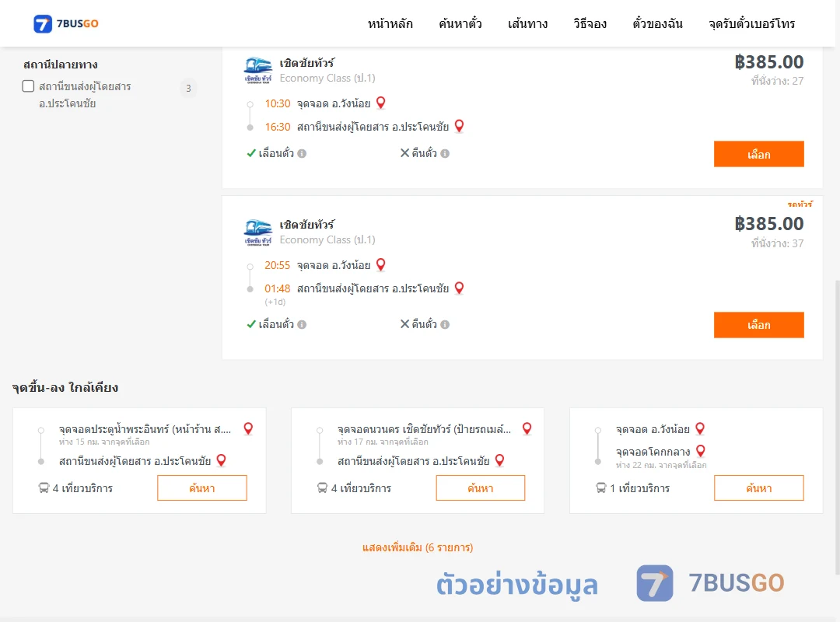Click the สถานีปลายทาง filter heading
This screenshot has height=622, width=840.
point(61,65)
